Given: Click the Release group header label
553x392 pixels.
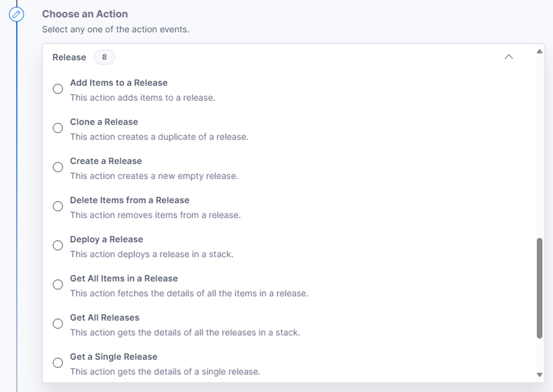Looking at the screenshot, I should [x=69, y=57].
